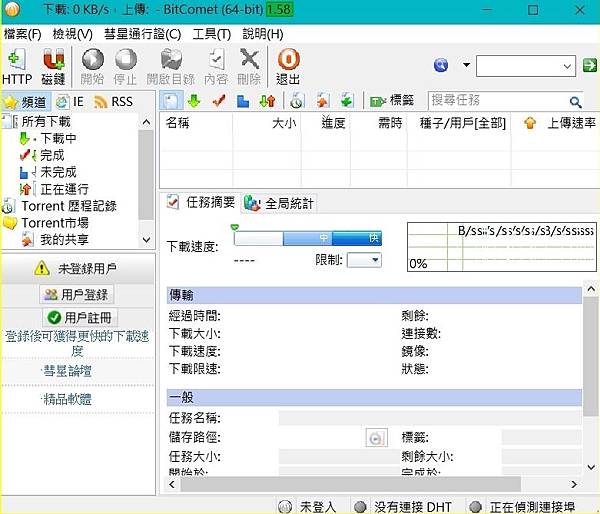
Task: Open the 彗星通行證(C) menu
Action: 142,34
